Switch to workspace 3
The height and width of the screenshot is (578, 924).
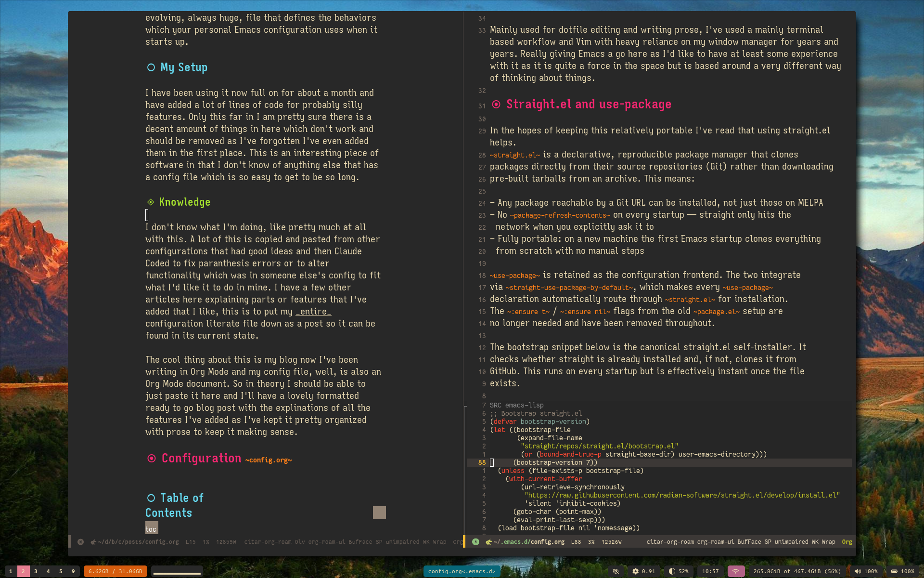tap(36, 571)
